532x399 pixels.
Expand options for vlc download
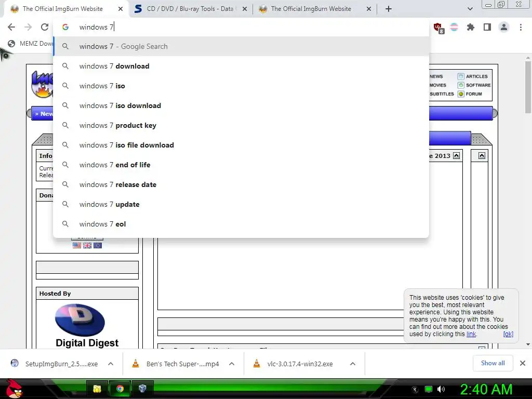tap(353, 364)
